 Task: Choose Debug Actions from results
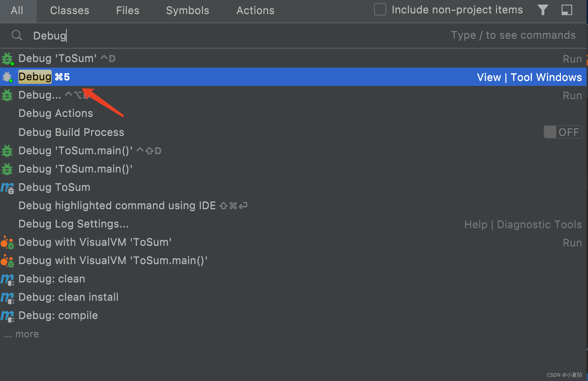(56, 113)
